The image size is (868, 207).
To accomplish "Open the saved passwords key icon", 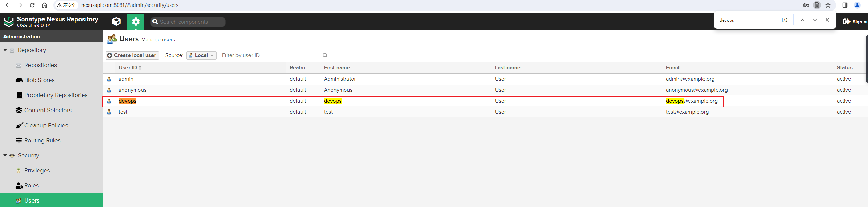I will [806, 5].
